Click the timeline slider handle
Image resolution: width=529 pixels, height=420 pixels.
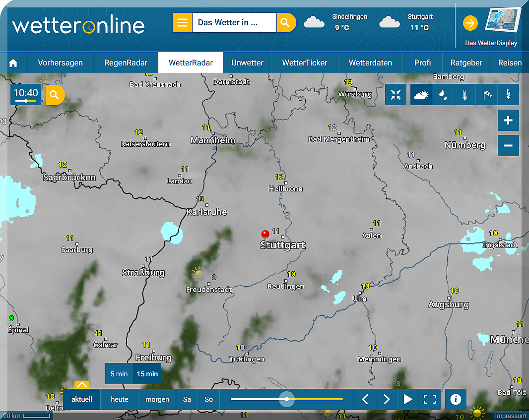(287, 399)
